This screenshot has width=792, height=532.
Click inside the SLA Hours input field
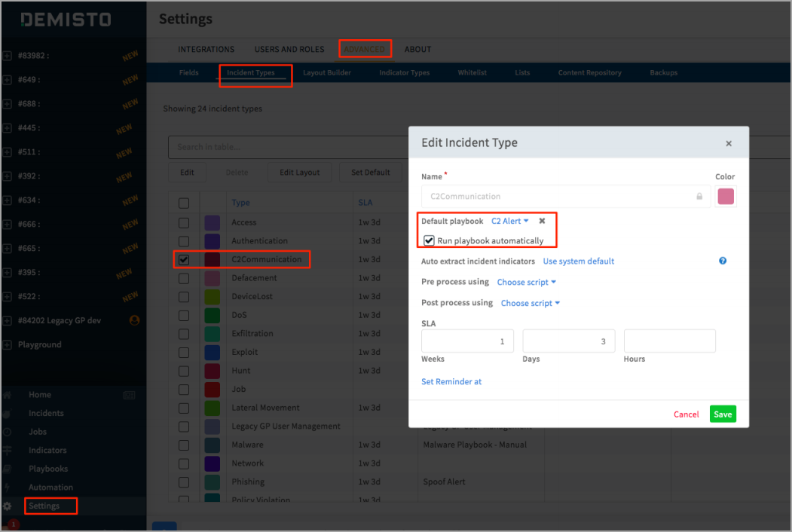669,341
